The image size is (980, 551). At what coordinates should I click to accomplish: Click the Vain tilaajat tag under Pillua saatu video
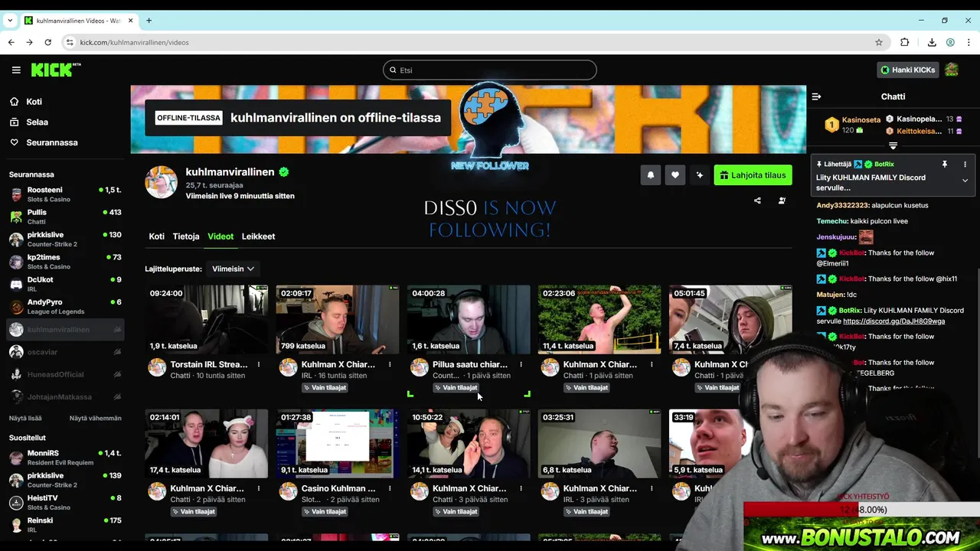456,387
